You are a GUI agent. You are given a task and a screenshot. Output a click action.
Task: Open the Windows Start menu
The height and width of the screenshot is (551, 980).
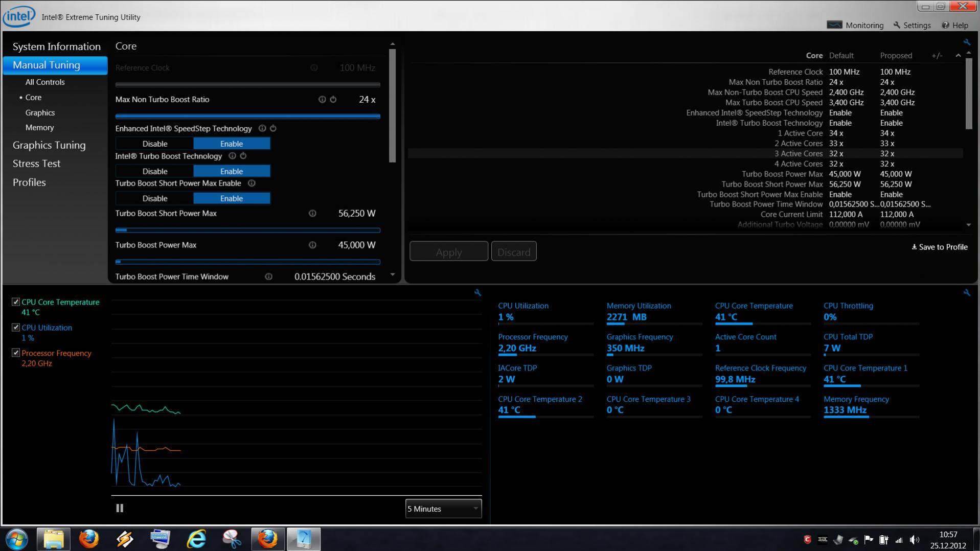[17, 539]
